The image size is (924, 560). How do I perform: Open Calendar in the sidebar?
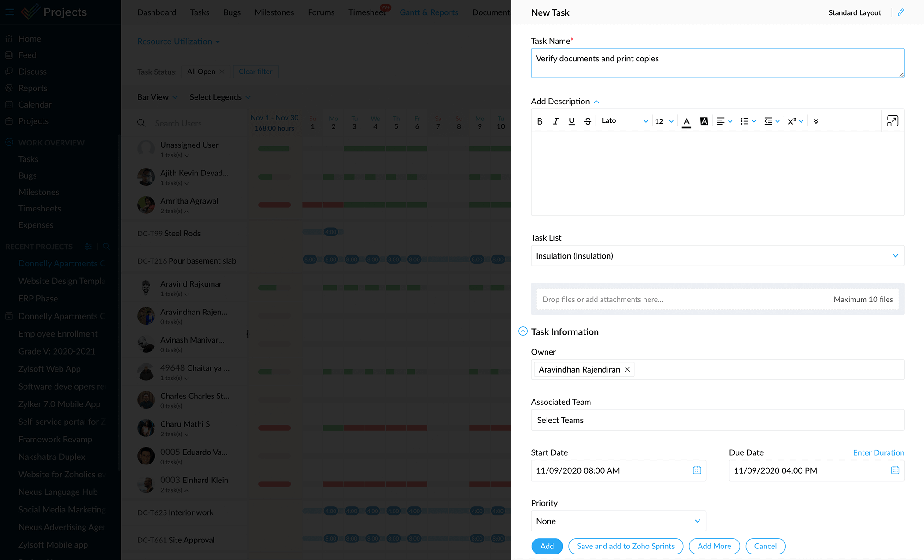point(35,105)
